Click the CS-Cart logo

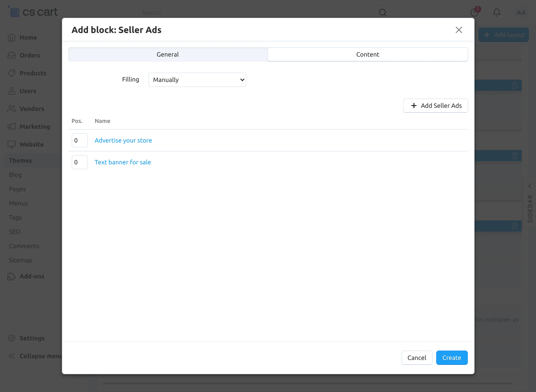pyautogui.click(x=33, y=12)
